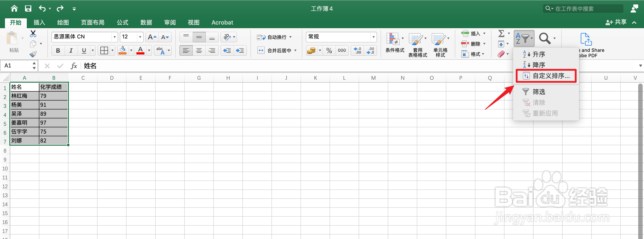644x239 pixels.
Task: Toggle underline formatting
Action: 84,50
